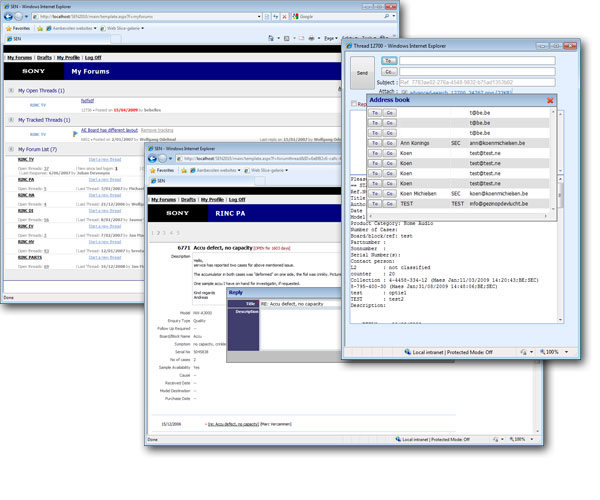
Task: Open address bar dropdown in My Forums window
Action: [259, 16]
